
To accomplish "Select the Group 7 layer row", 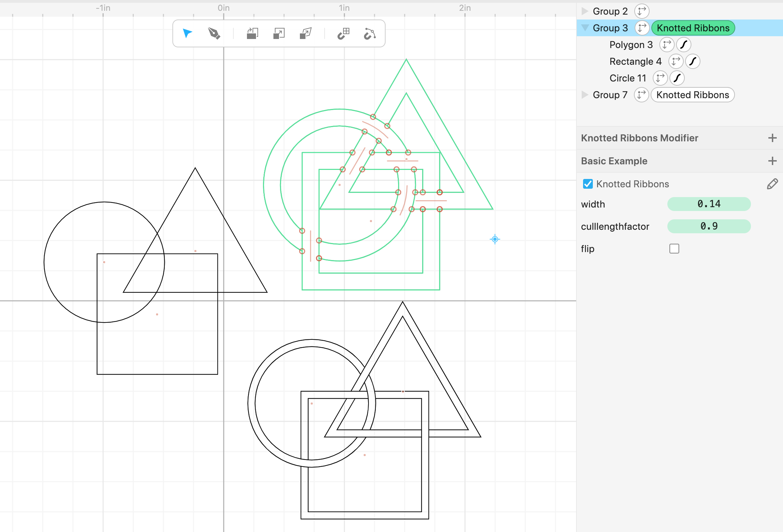I will coord(680,95).
